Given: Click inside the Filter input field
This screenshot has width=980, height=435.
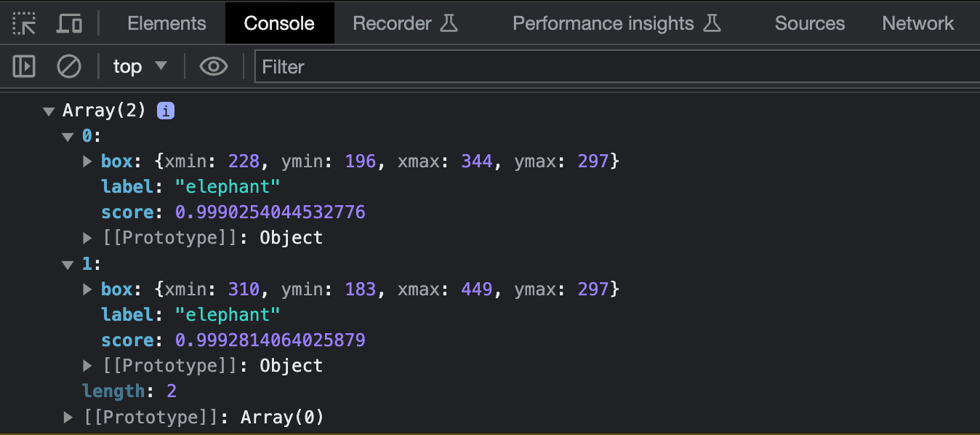Looking at the screenshot, I should pyautogui.click(x=436, y=66).
